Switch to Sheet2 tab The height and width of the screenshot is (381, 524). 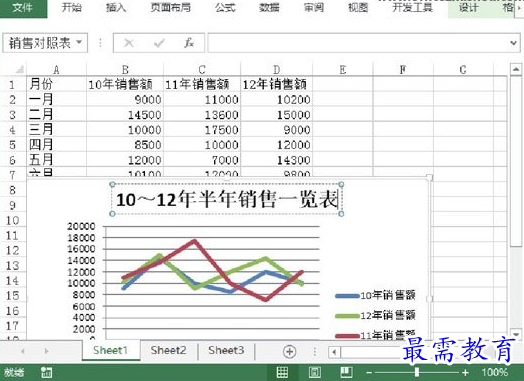(168, 350)
